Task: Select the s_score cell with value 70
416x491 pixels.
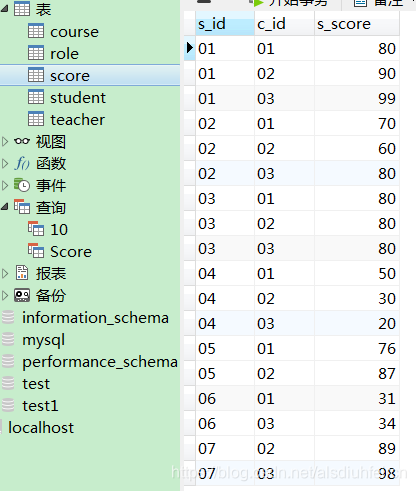Action: pyautogui.click(x=357, y=123)
